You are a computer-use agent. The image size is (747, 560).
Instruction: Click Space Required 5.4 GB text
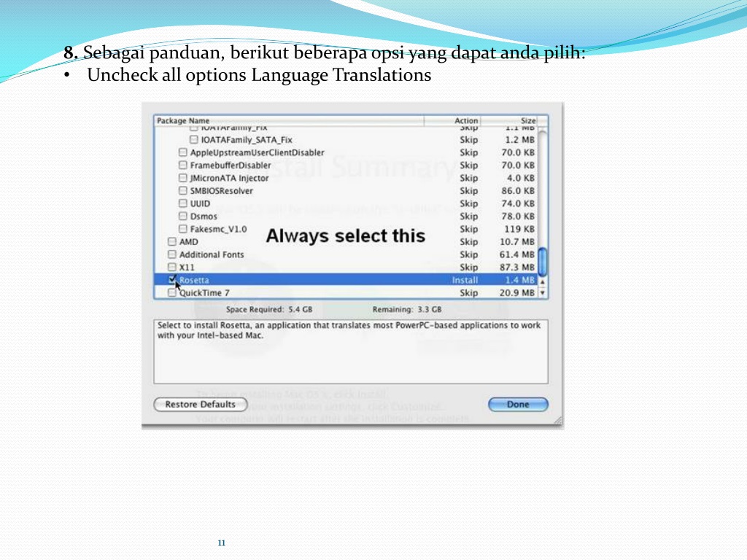point(269,309)
